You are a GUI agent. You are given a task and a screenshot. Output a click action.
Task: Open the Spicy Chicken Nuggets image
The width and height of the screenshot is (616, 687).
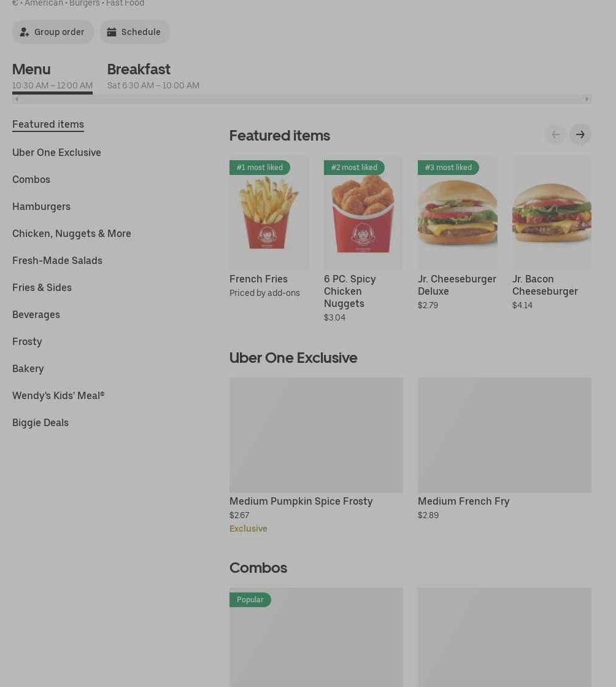363,212
